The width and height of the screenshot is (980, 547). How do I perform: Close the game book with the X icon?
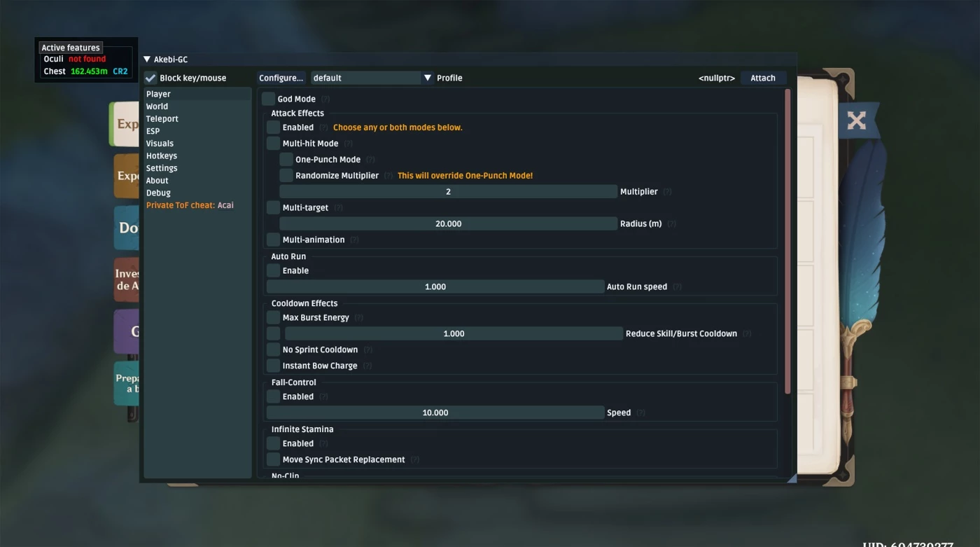pos(856,120)
